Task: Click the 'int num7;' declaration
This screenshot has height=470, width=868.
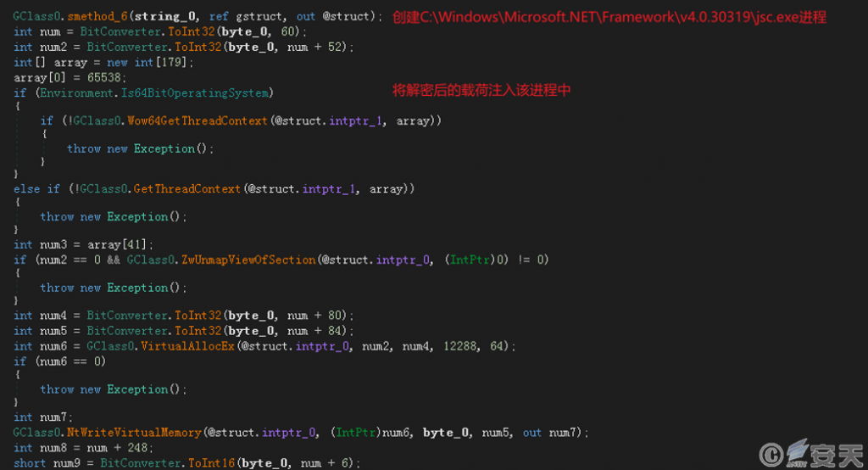Action: 42,417
